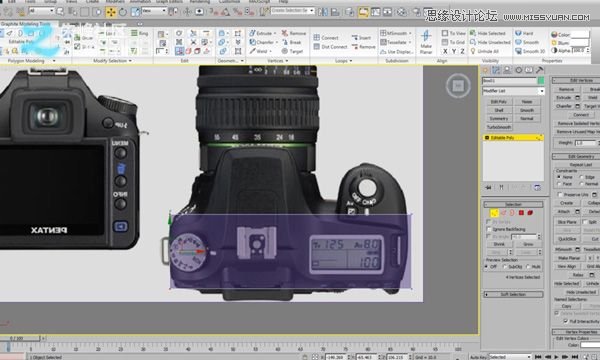This screenshot has width=600, height=360.
Task: Open the Modify command panel tab
Action: tap(496, 70)
